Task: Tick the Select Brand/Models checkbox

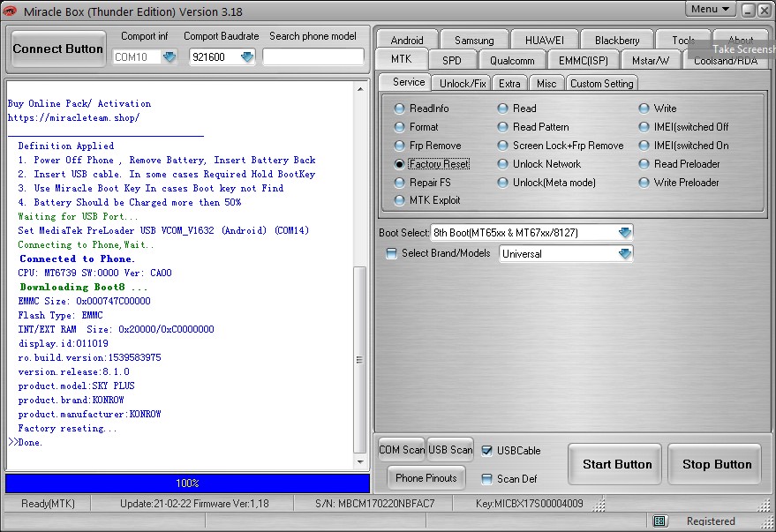Action: (x=392, y=253)
